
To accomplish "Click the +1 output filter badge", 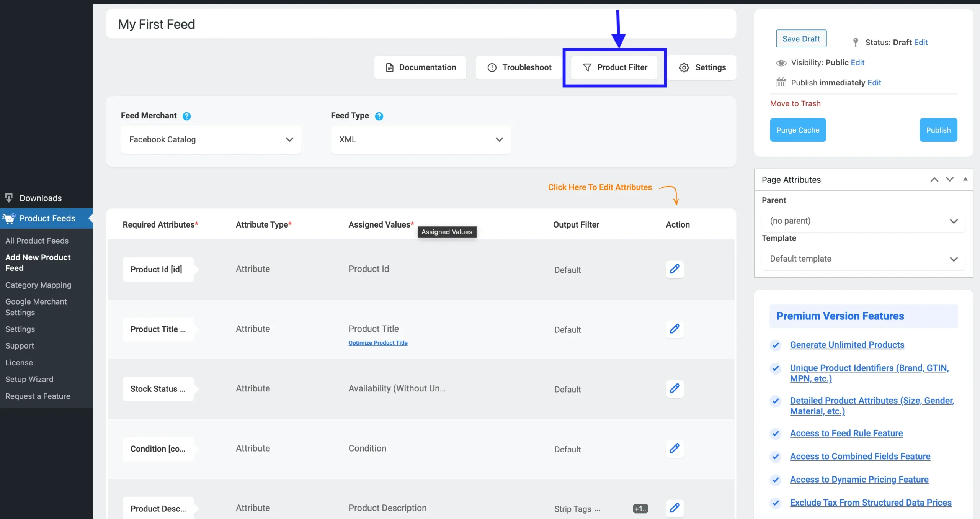I will (x=640, y=509).
